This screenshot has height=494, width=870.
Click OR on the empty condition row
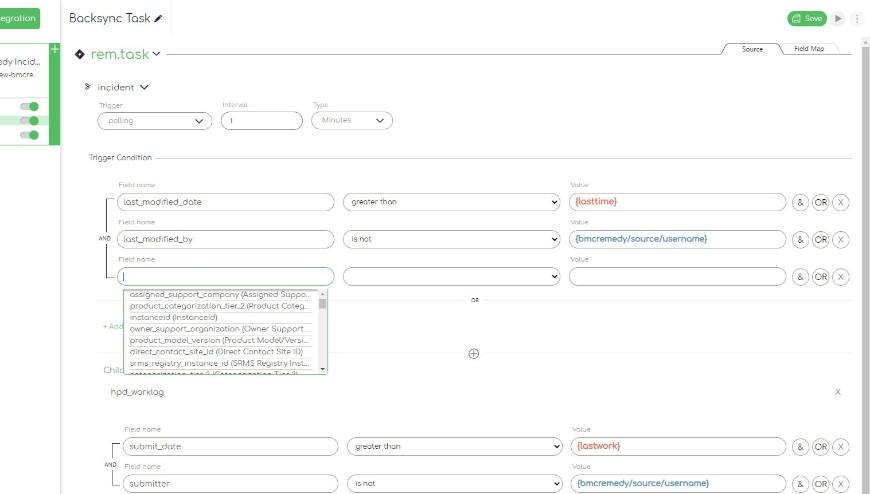tap(820, 277)
